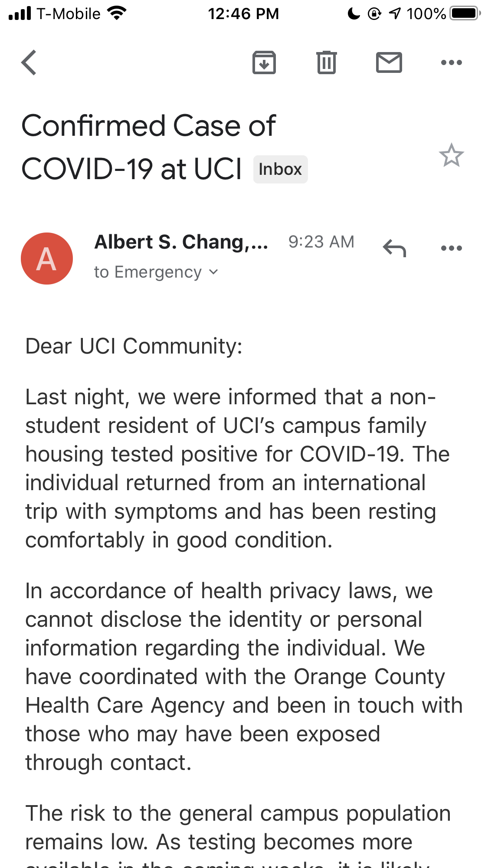Tap the Do Not Disturb moon icon
This screenshot has height=868, width=488.
pos(354,13)
